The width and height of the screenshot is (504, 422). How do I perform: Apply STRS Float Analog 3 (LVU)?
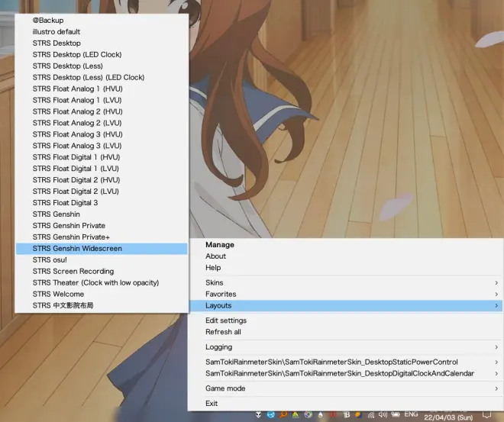(x=102, y=146)
